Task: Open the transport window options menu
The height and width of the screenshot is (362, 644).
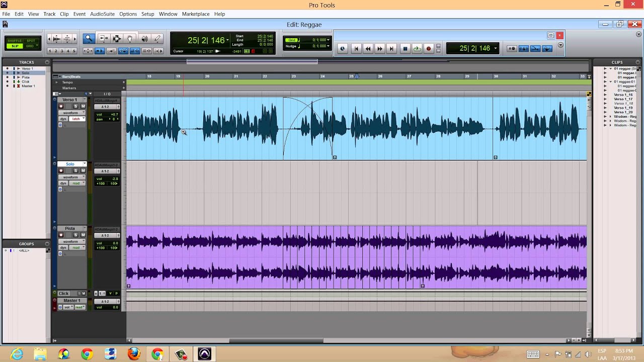Action: pyautogui.click(x=560, y=45)
